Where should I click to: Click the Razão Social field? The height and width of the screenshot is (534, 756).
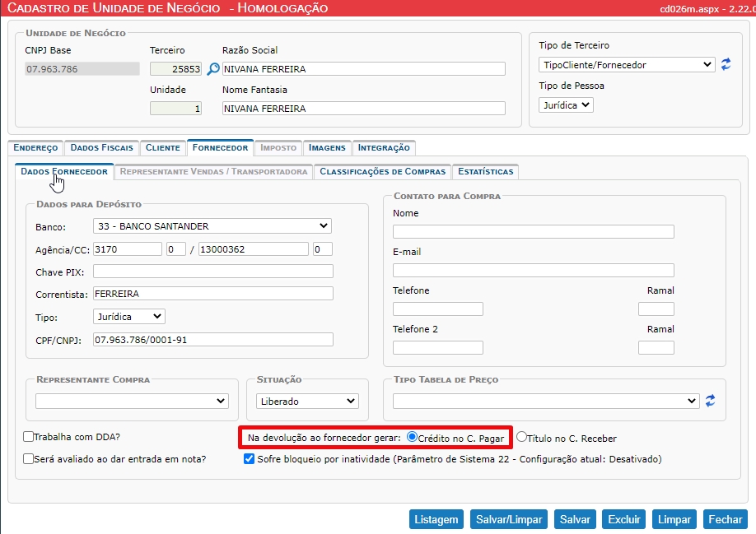click(x=363, y=69)
